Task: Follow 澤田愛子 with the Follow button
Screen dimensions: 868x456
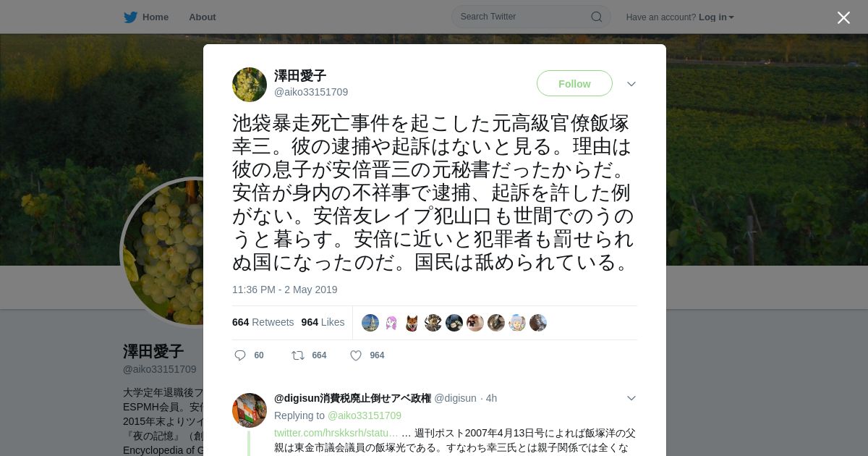Action: 574,84
